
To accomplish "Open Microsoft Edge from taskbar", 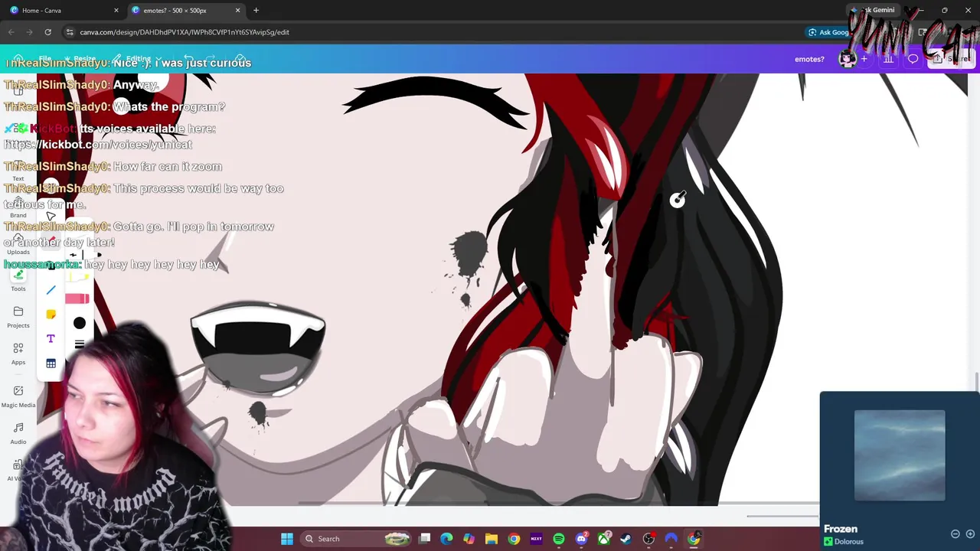I will pos(446,539).
